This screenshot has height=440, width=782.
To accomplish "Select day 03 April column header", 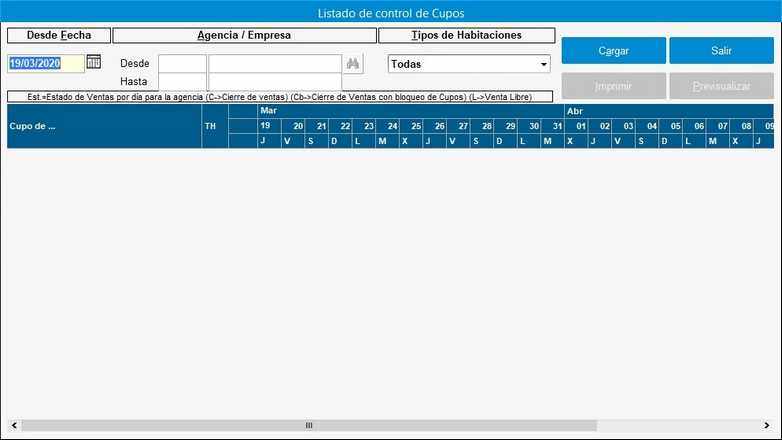I will click(624, 126).
